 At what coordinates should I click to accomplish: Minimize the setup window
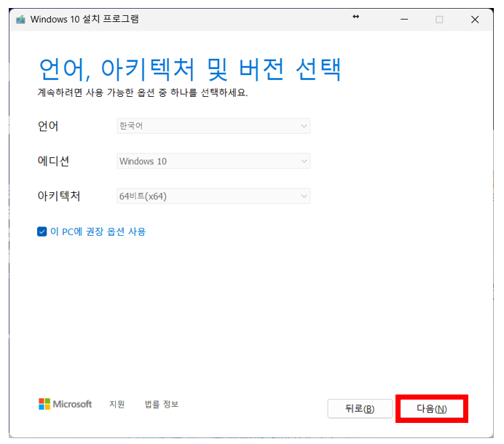pos(404,20)
